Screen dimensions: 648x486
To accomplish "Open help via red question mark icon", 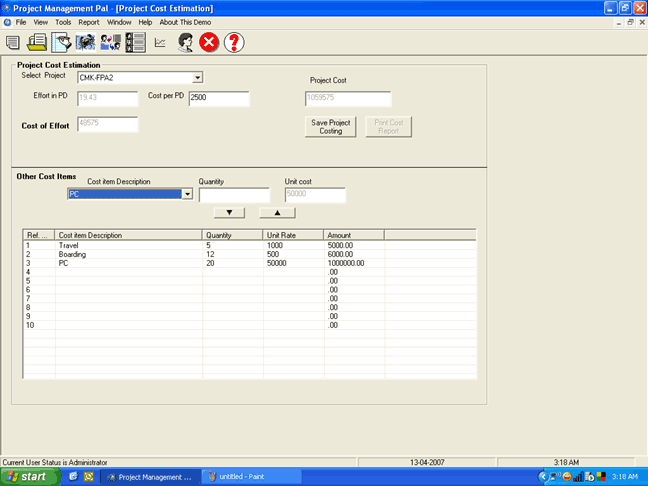I will (x=234, y=42).
